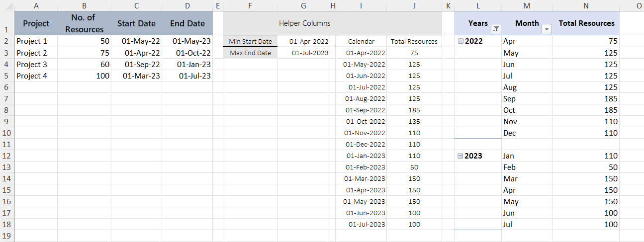Select the "Feb" month in pivot table
Image resolution: width=644 pixels, height=242 pixels.
click(x=527, y=167)
